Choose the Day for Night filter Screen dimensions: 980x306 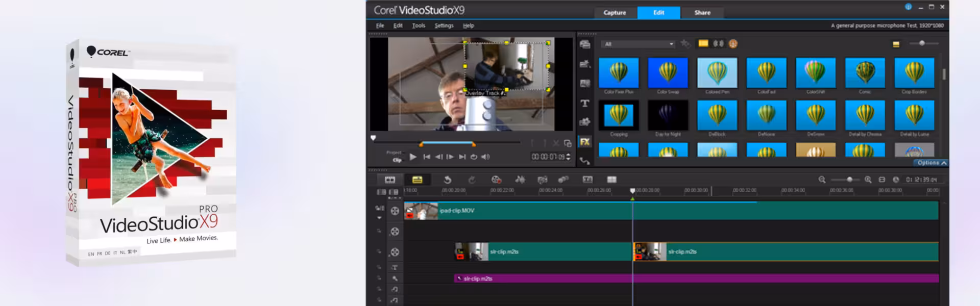(x=668, y=115)
